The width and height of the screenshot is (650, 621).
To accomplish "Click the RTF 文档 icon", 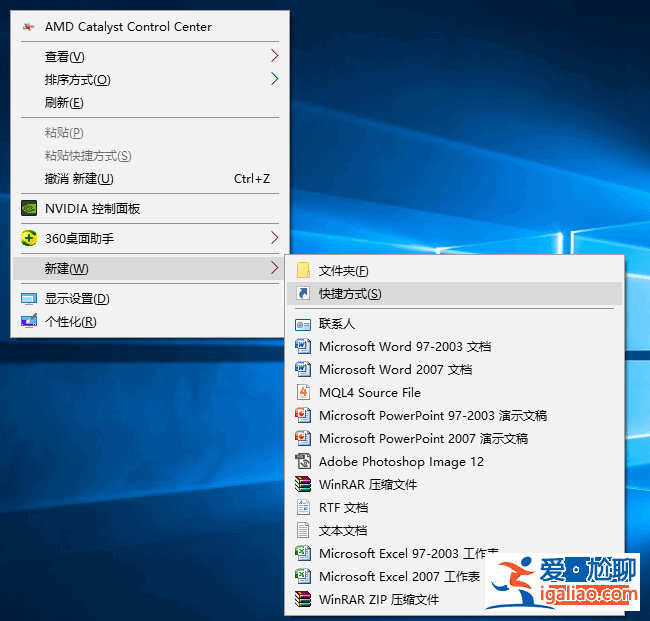I will pos(303,507).
